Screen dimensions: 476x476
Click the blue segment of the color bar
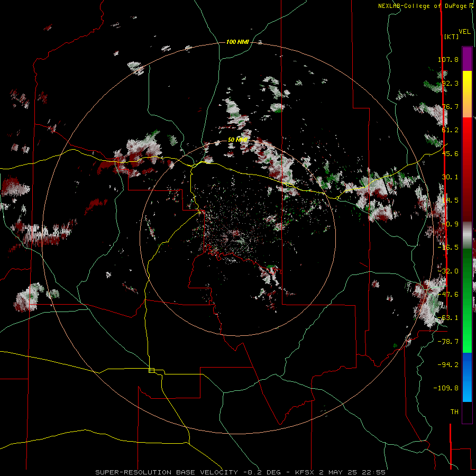[467, 377]
